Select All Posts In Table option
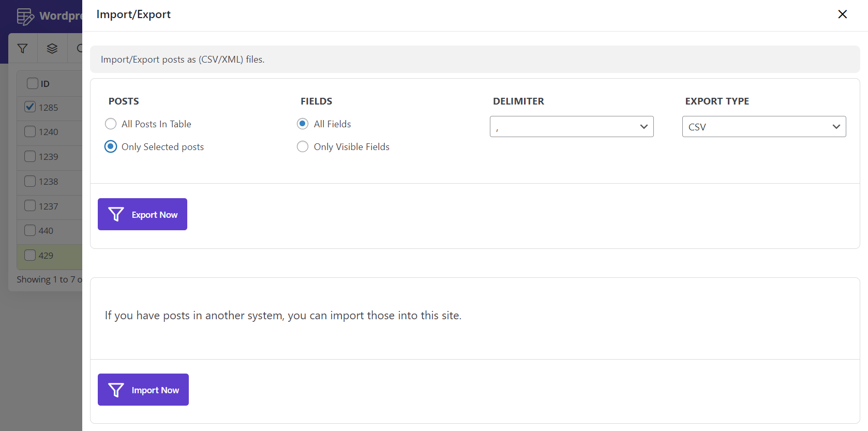The image size is (868, 431). (x=111, y=124)
